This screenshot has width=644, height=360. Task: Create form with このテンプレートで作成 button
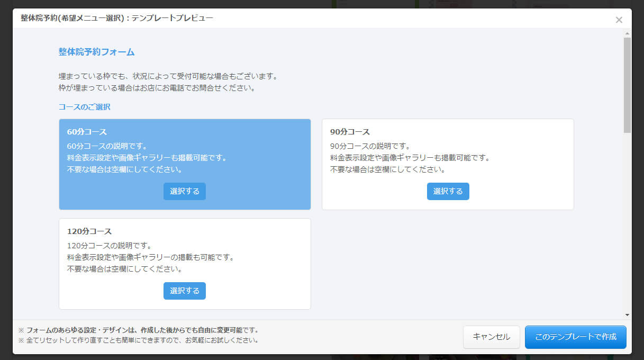(x=575, y=337)
